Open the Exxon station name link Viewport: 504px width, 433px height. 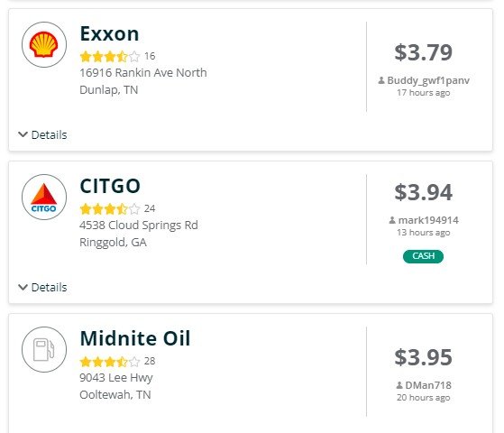coord(109,33)
